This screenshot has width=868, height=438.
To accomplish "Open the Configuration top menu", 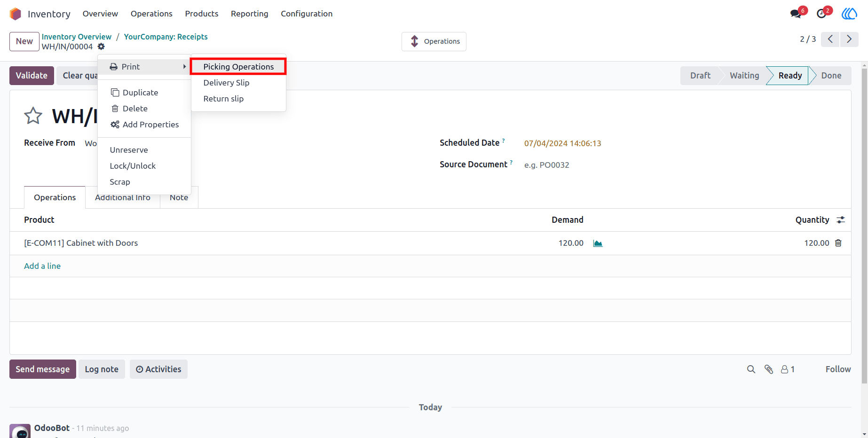I will coord(307,14).
